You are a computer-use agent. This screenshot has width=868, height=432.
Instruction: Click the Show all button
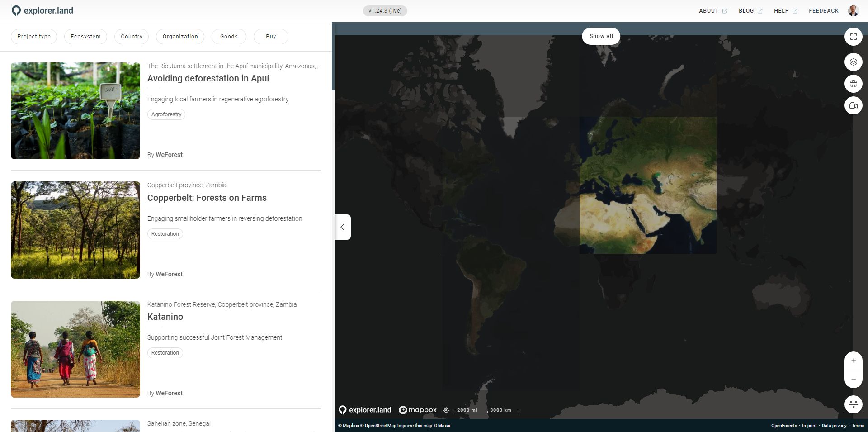point(601,36)
